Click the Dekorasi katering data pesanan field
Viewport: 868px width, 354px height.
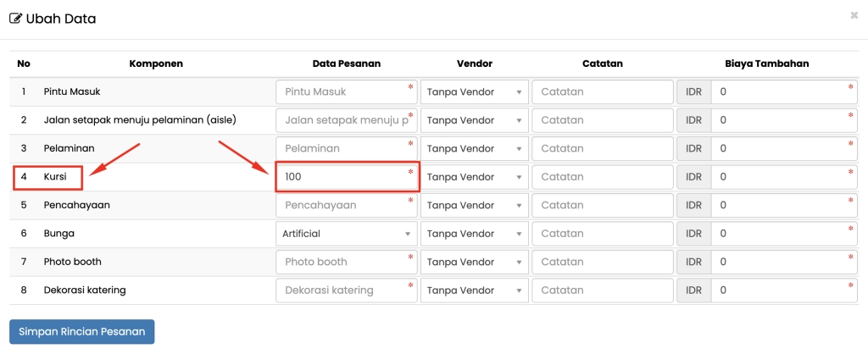click(347, 290)
